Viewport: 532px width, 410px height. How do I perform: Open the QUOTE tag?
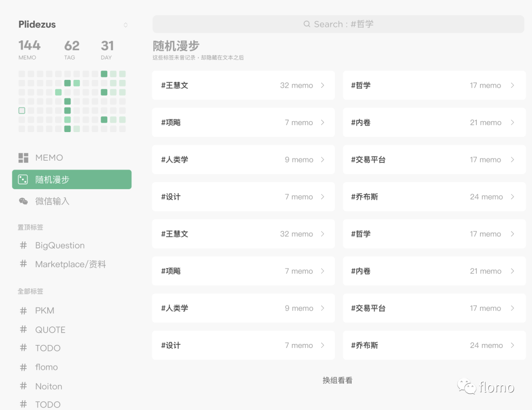(x=50, y=330)
